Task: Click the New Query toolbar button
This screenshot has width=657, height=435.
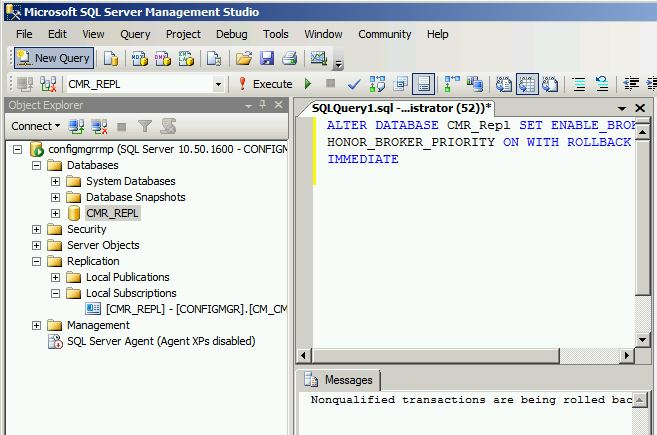Action: pyautogui.click(x=52, y=58)
